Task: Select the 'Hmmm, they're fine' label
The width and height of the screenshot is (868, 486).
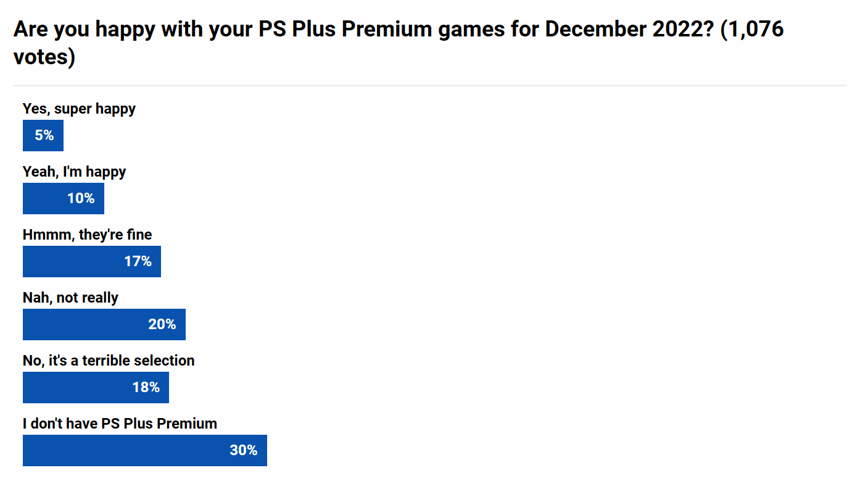Action: tap(87, 235)
